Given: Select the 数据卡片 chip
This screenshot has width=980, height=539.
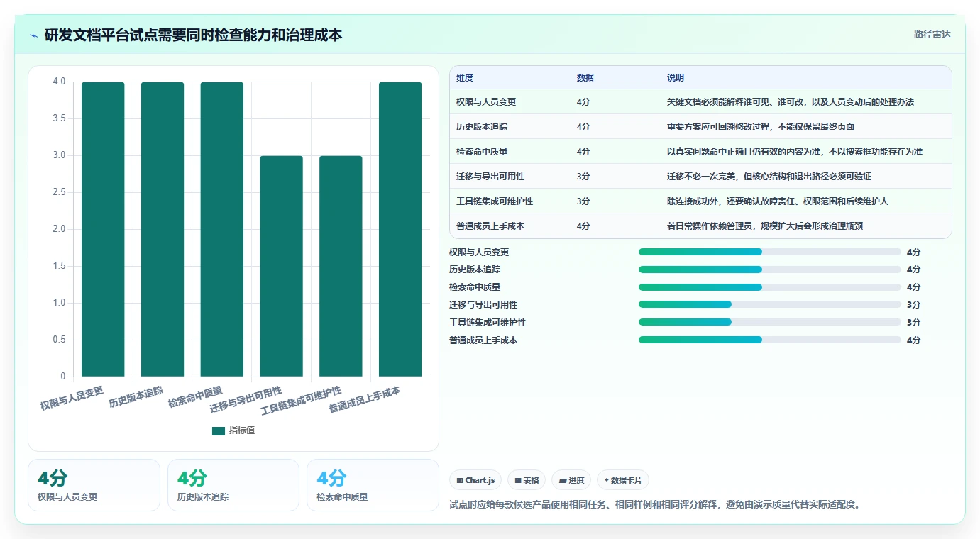Looking at the screenshot, I should [x=623, y=480].
